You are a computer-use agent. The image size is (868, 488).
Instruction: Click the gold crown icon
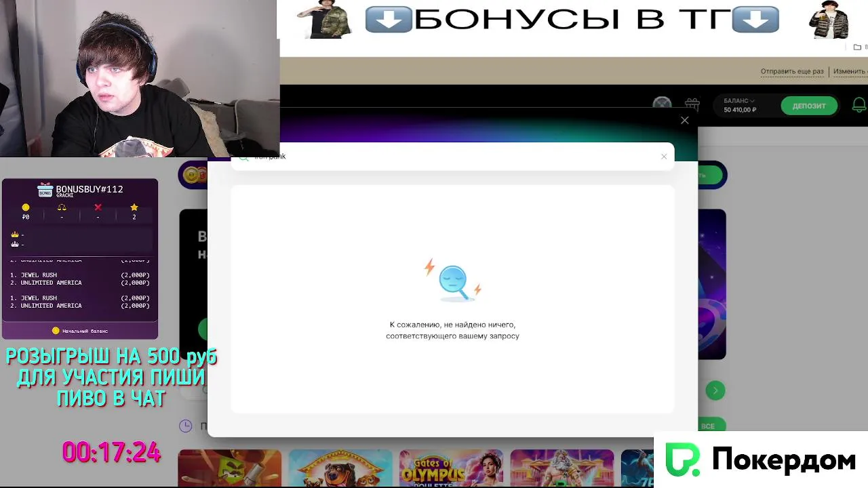[15, 235]
